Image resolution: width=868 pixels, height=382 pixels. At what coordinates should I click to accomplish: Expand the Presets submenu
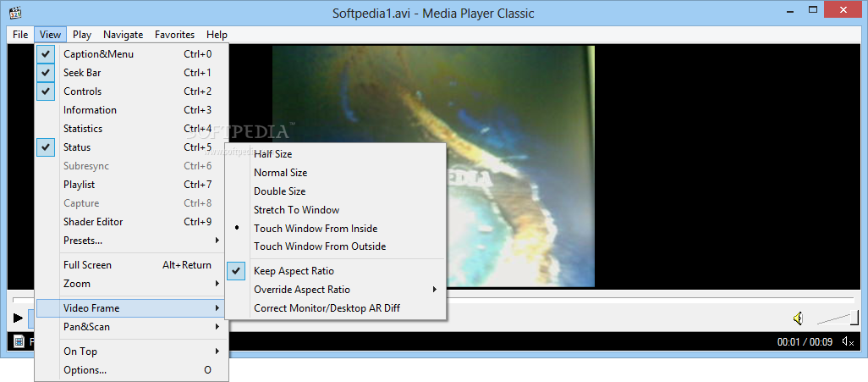[132, 241]
